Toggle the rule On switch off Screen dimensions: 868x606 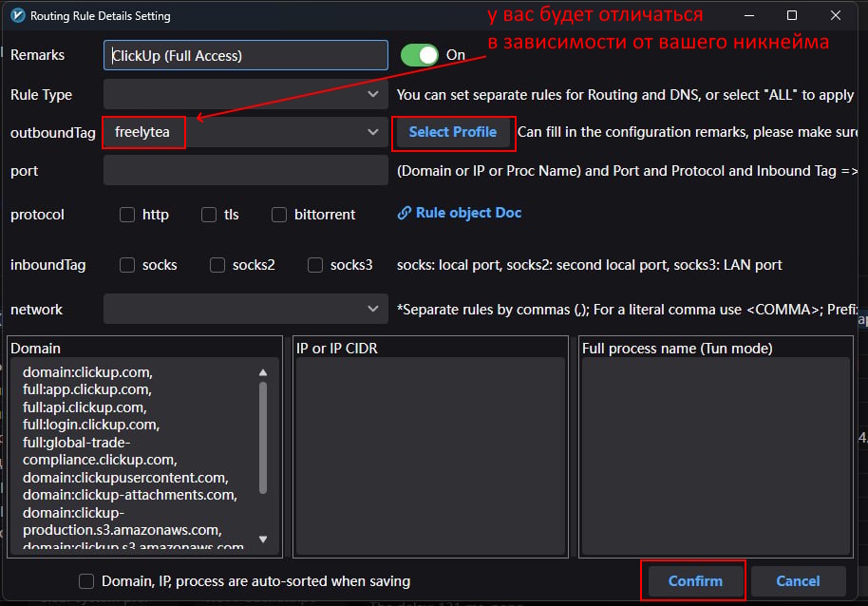(x=419, y=55)
